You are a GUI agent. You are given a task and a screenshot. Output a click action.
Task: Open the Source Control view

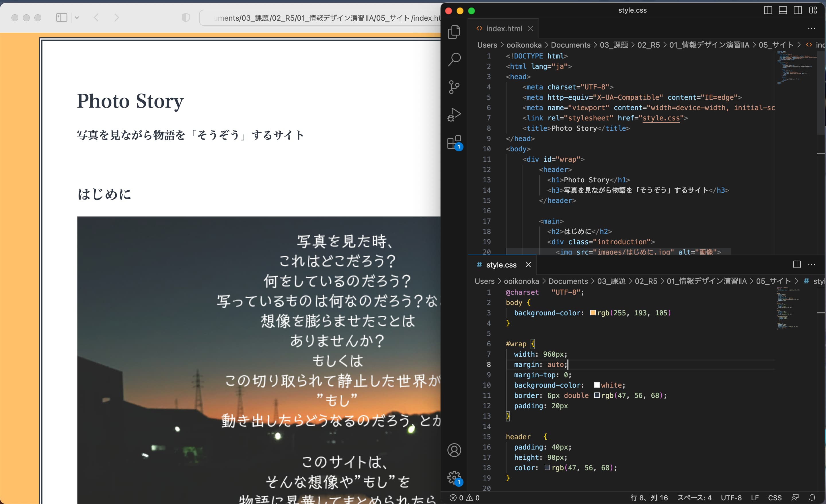coord(454,87)
